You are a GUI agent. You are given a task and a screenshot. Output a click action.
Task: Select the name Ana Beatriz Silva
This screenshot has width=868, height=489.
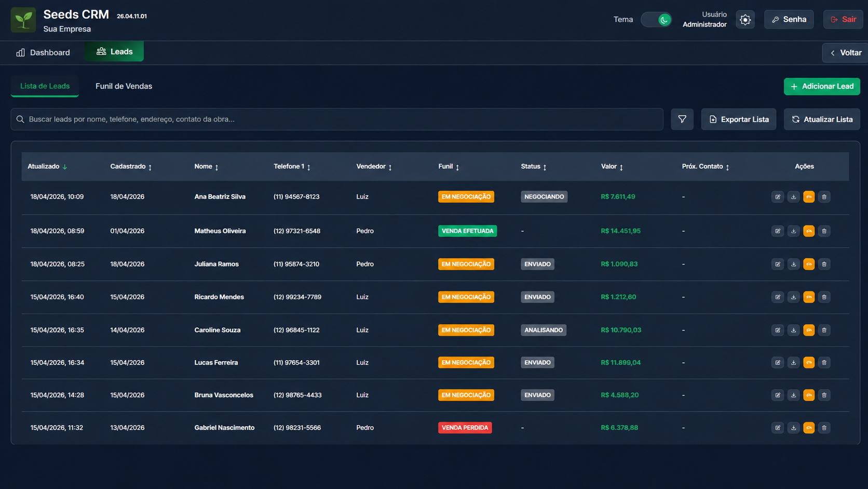point(220,197)
